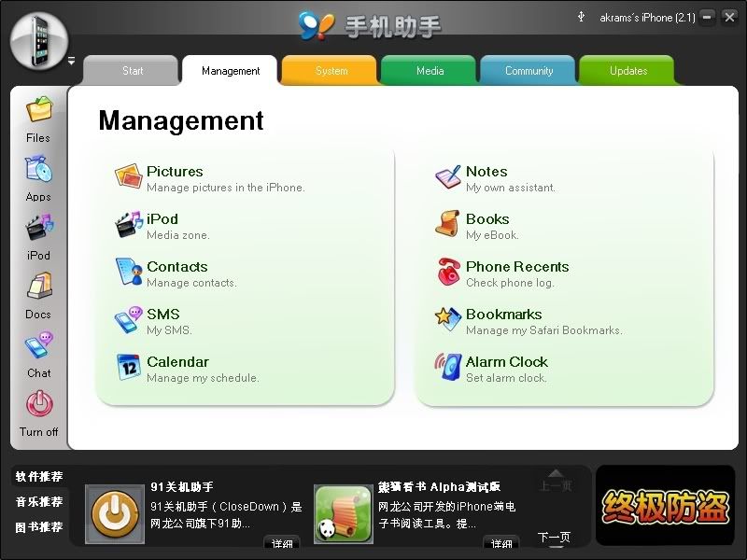Switch to the Start tab

click(132, 71)
